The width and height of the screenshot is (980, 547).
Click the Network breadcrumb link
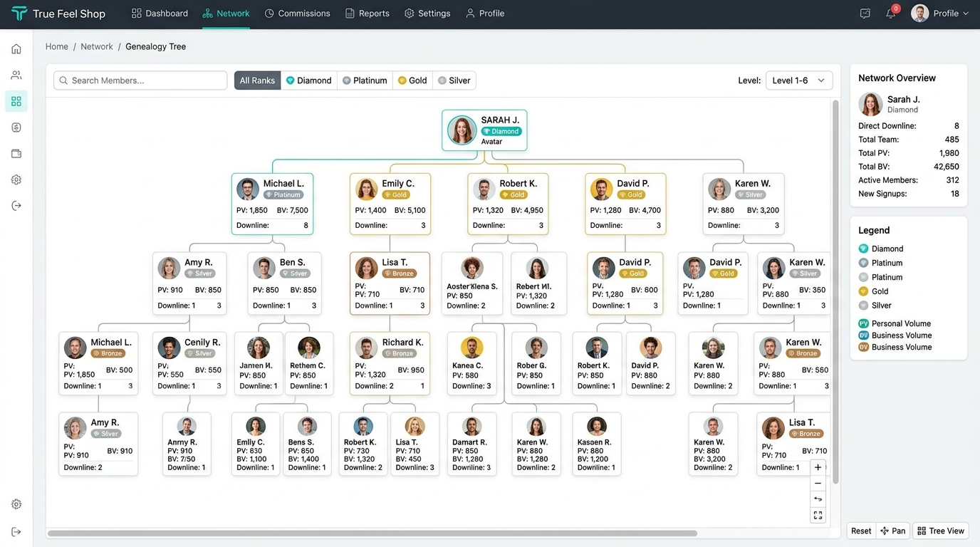(97, 46)
